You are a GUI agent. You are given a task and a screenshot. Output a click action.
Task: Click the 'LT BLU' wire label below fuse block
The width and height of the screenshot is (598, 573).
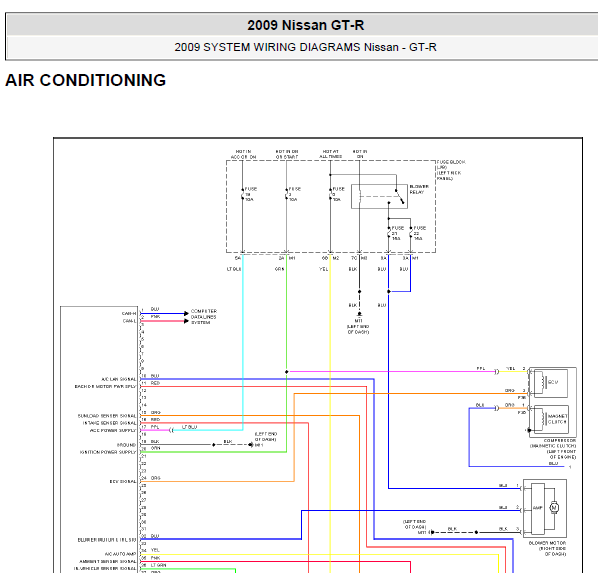coord(234,269)
